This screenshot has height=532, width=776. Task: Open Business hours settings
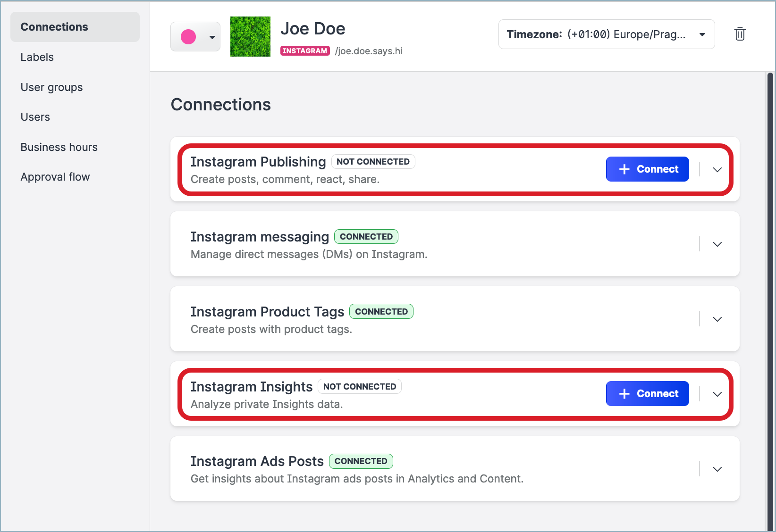coord(59,147)
